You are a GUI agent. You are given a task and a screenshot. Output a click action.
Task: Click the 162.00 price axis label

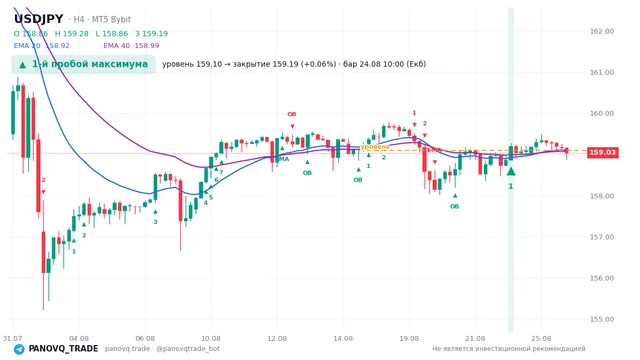[x=602, y=31]
